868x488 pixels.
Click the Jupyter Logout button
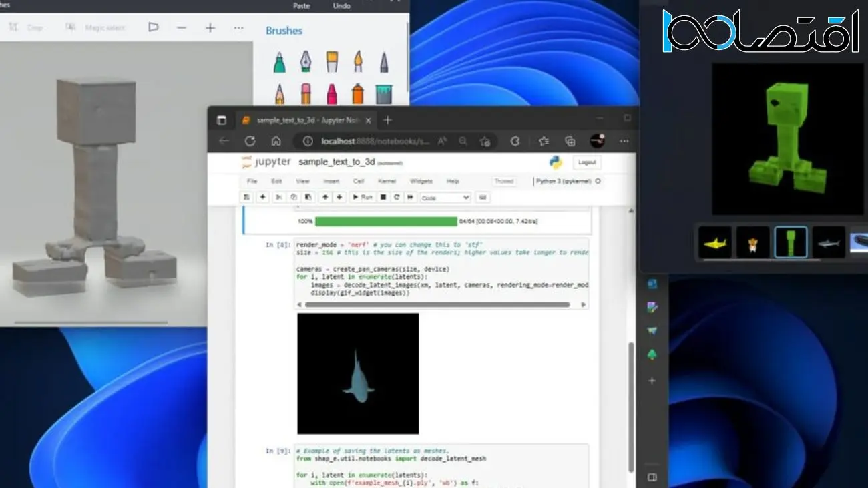tap(587, 162)
